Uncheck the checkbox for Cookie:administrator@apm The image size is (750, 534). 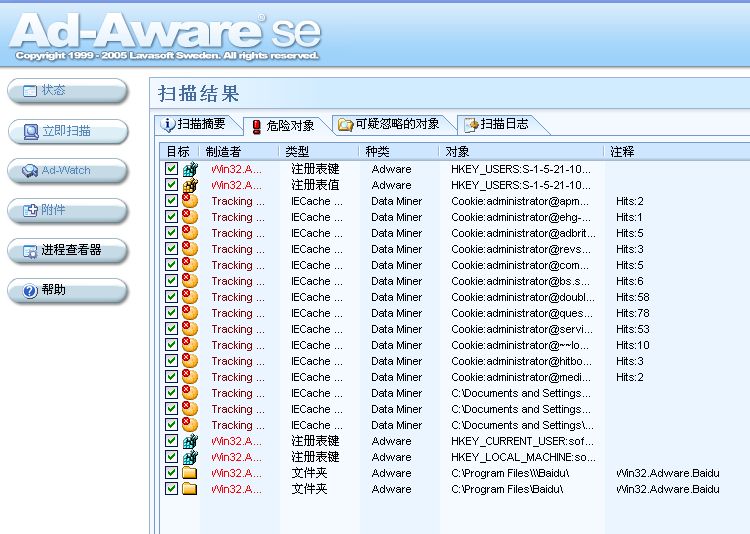[x=171, y=200]
